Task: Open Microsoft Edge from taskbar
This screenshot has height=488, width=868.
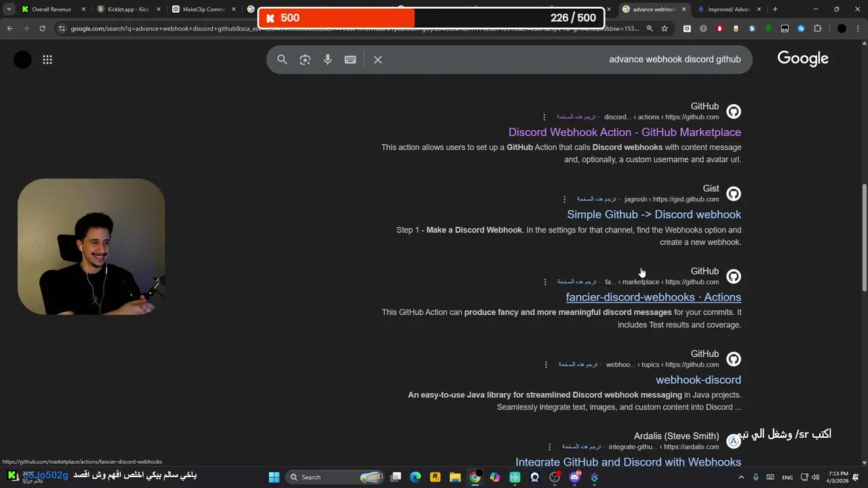Action: point(416,477)
